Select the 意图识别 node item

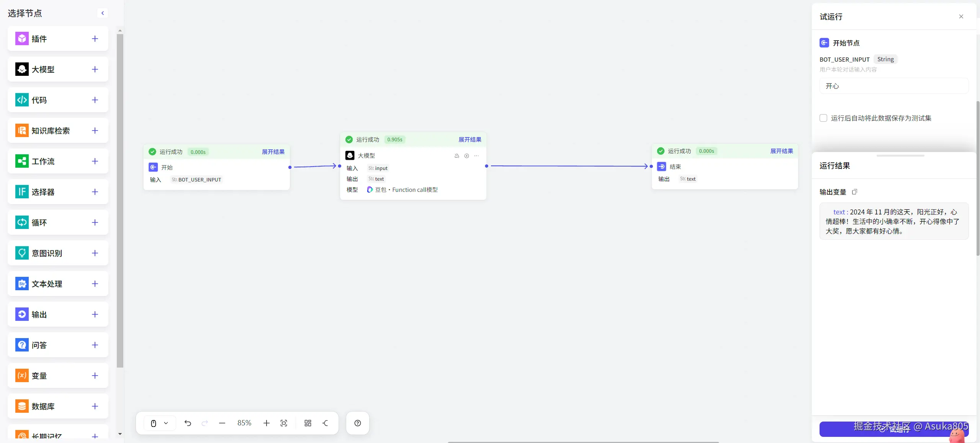coord(46,253)
